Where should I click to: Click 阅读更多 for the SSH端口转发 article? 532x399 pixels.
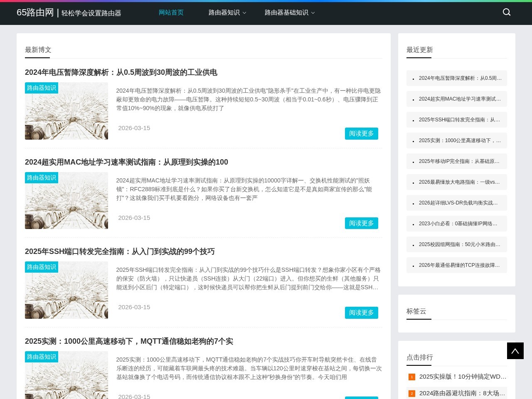(361, 313)
